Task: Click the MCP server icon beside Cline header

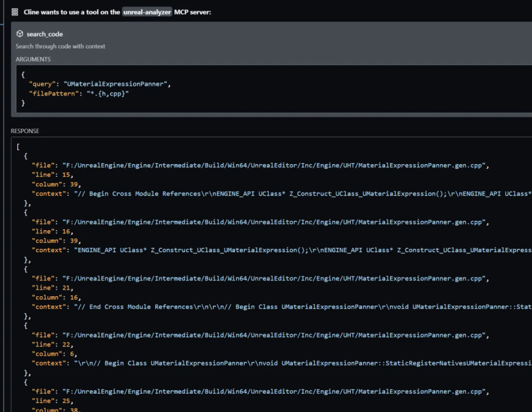Action: click(14, 12)
